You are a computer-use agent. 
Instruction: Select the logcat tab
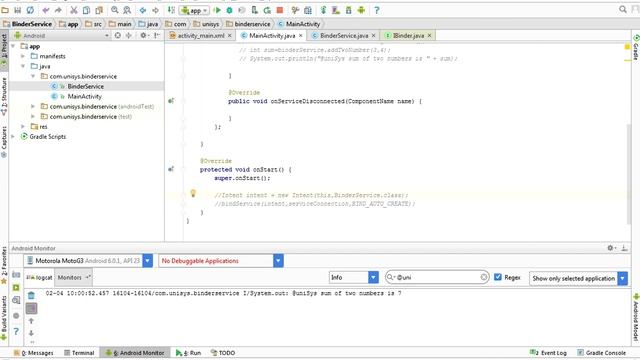tap(40, 277)
